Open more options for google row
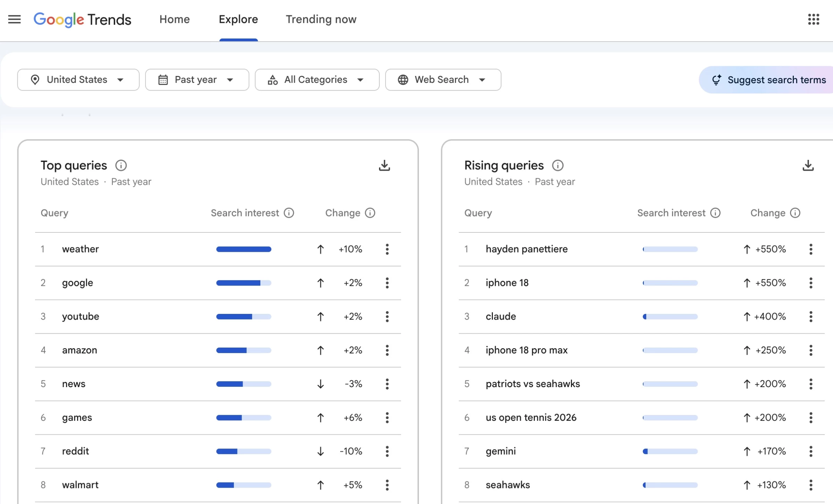Viewport: 833px width, 504px height. pyautogui.click(x=387, y=283)
